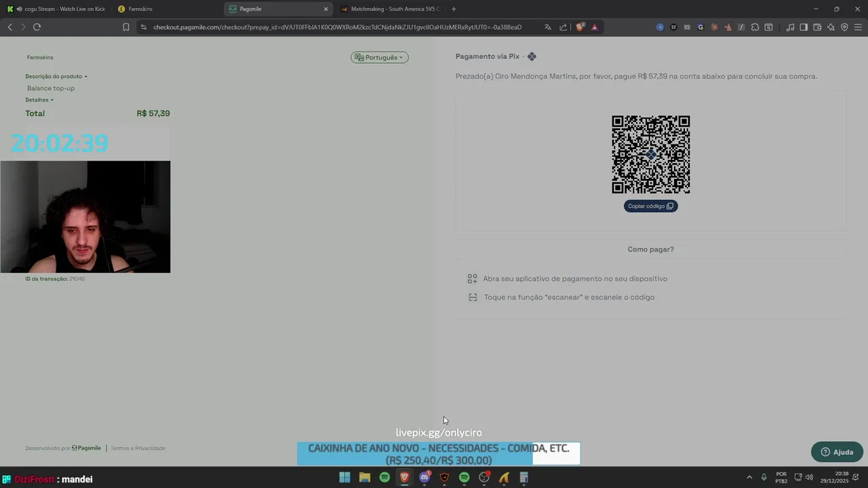Click the G extension icon
The width and height of the screenshot is (868, 488).
click(701, 27)
